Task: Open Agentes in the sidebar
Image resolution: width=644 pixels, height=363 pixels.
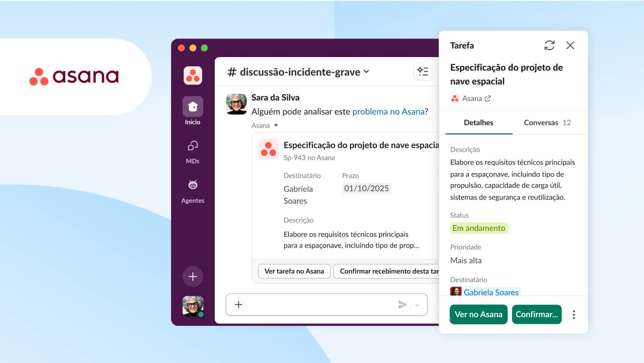Action: (193, 191)
